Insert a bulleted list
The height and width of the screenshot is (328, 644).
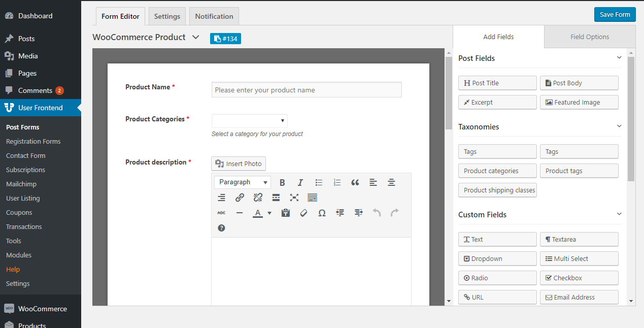pyautogui.click(x=319, y=182)
